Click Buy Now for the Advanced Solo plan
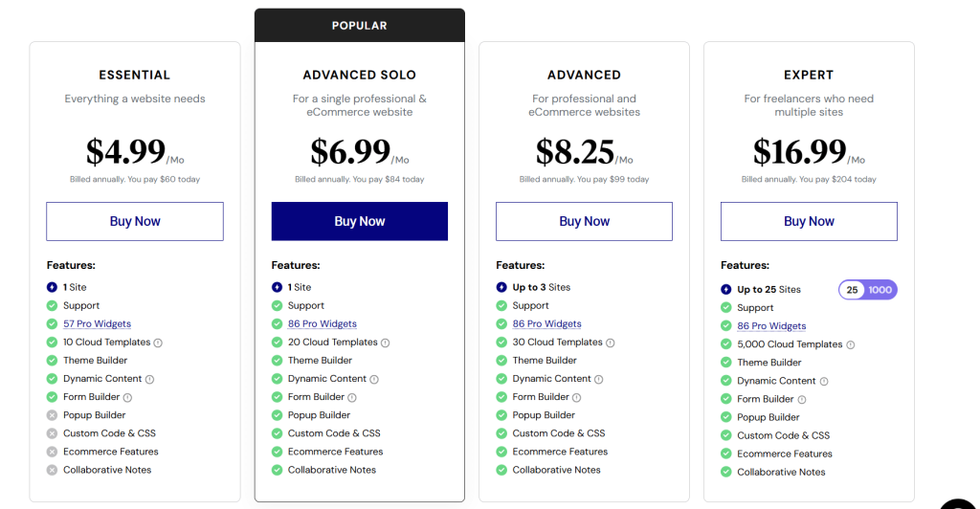Viewport: 980px width, 509px height. coord(360,221)
